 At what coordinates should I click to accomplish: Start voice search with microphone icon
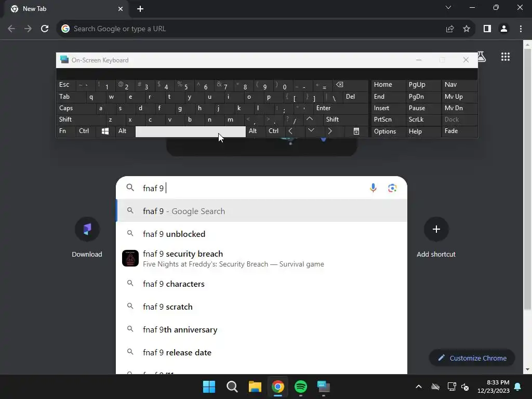(x=373, y=188)
